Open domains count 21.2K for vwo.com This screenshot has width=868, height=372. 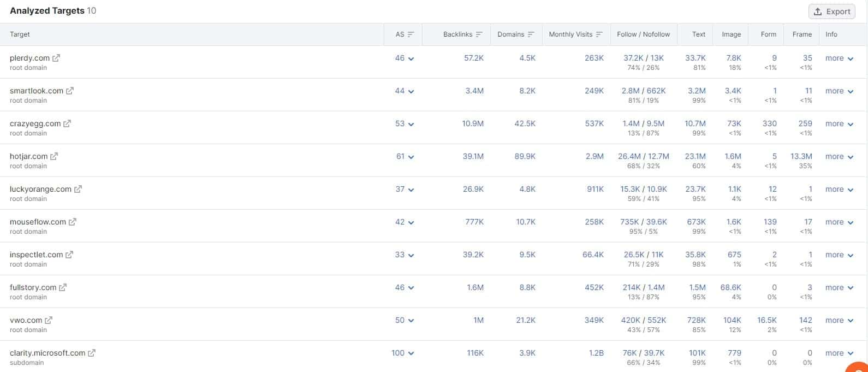(x=526, y=320)
